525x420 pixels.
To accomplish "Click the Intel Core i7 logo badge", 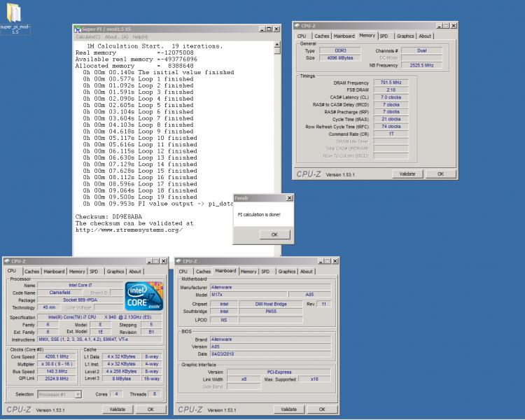I will click(144, 296).
